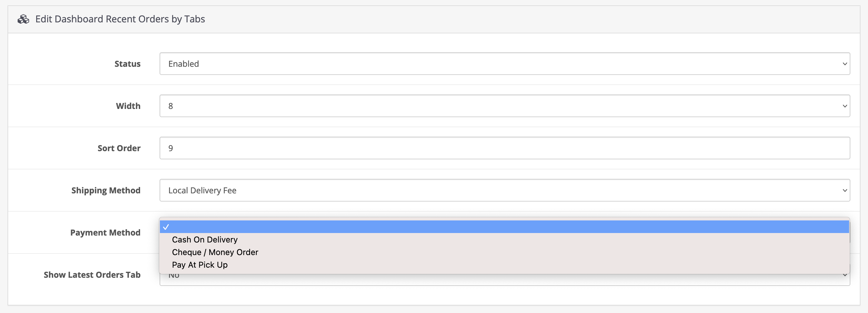Click the Shipping Method label
868x313 pixels.
(106, 190)
